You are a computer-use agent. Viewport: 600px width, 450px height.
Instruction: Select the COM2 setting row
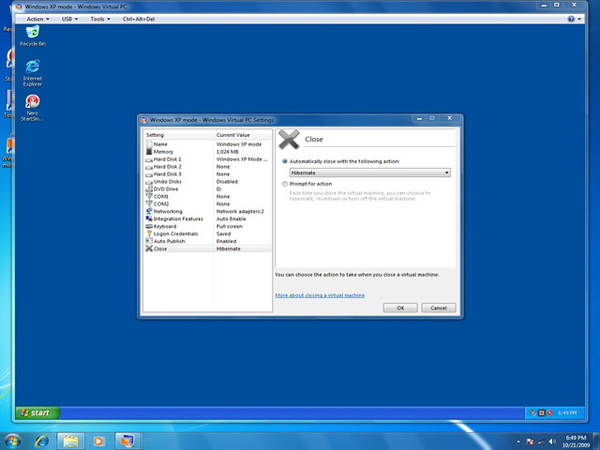[207, 204]
